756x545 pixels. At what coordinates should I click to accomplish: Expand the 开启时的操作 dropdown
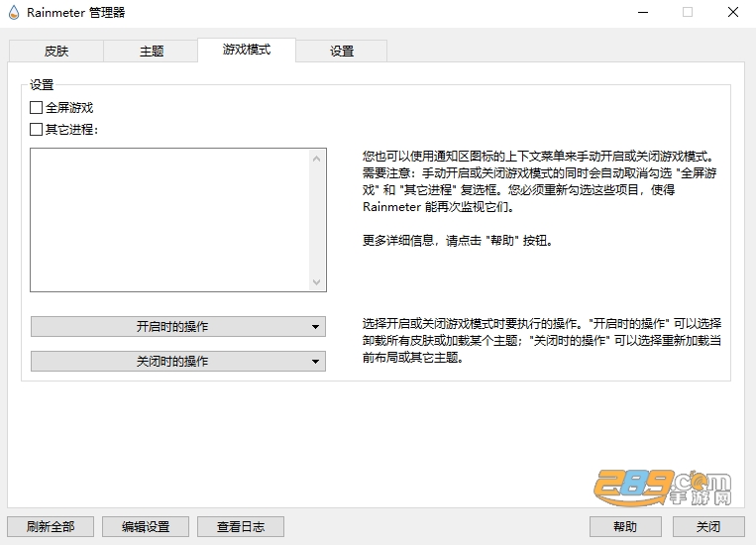pos(178,327)
